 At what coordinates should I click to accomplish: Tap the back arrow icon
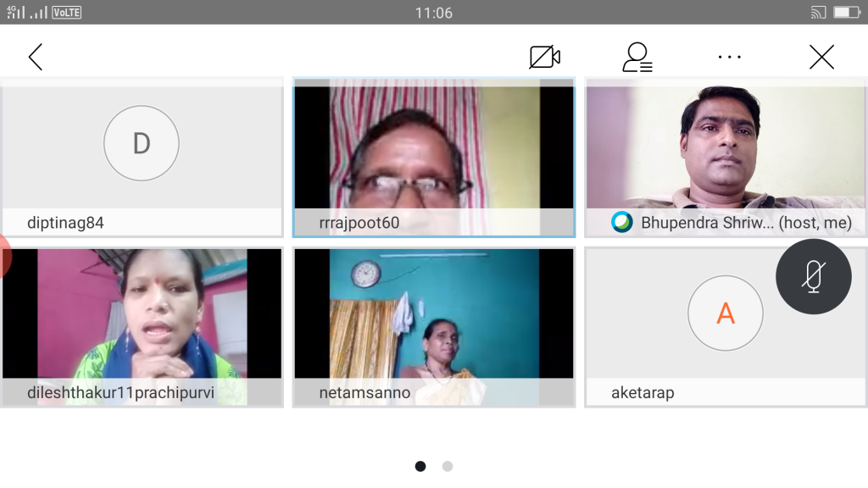click(x=35, y=57)
